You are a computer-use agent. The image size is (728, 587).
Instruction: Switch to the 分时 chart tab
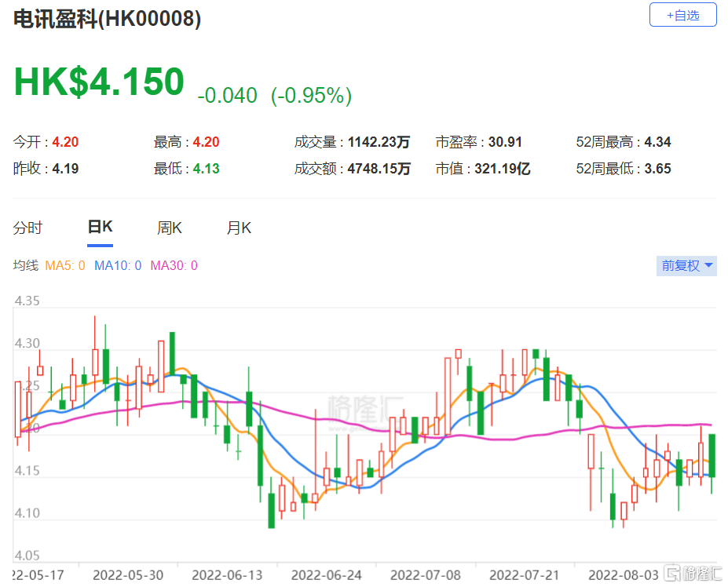(27, 228)
